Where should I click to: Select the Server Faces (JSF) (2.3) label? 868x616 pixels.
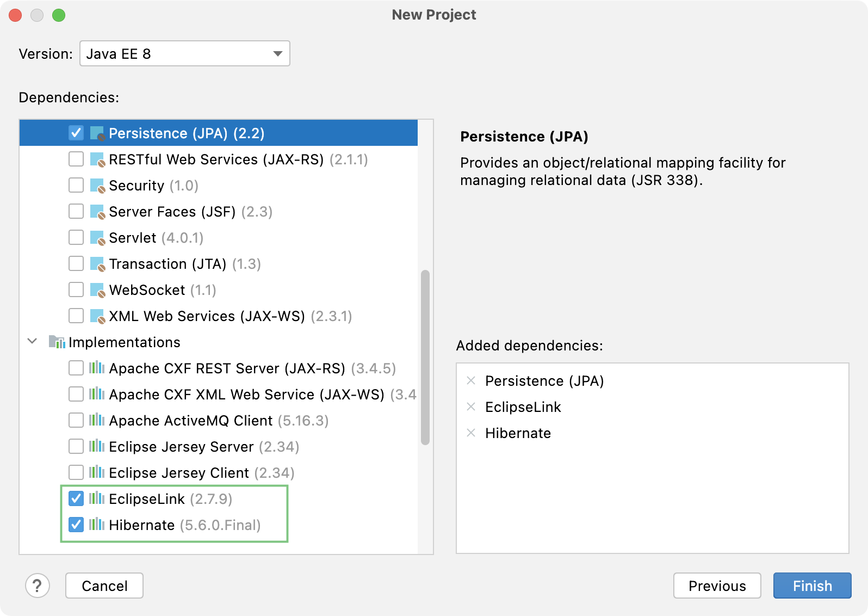pyautogui.click(x=190, y=212)
